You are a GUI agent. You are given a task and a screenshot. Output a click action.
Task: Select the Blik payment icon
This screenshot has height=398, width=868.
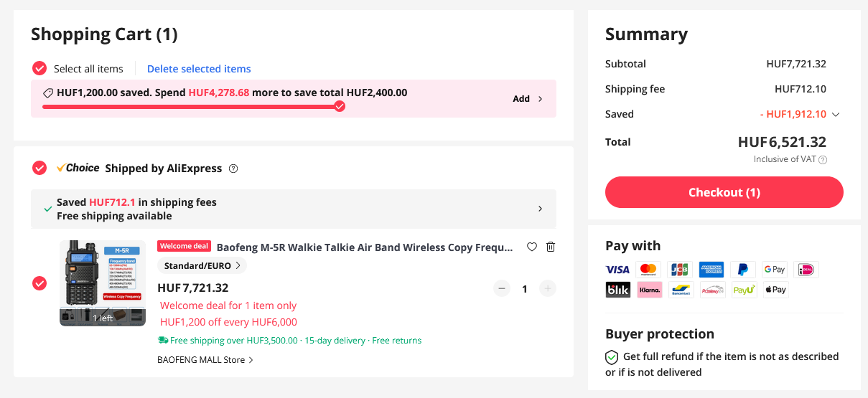617,290
